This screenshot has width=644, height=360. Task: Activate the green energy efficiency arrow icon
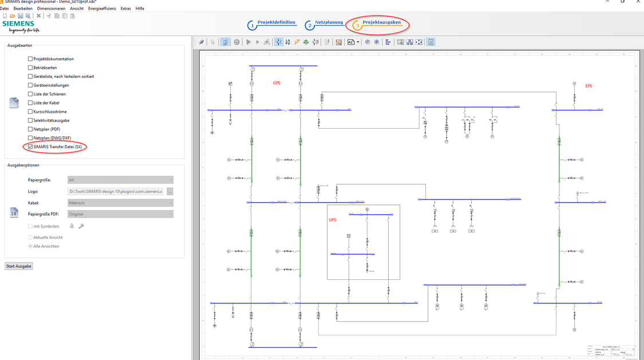point(306,41)
